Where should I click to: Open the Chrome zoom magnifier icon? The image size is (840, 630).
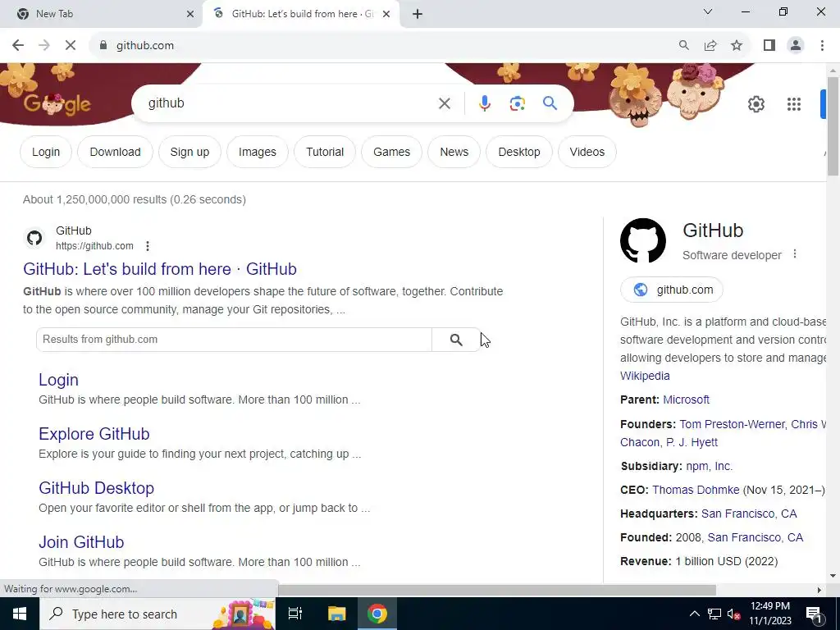pyautogui.click(x=683, y=46)
